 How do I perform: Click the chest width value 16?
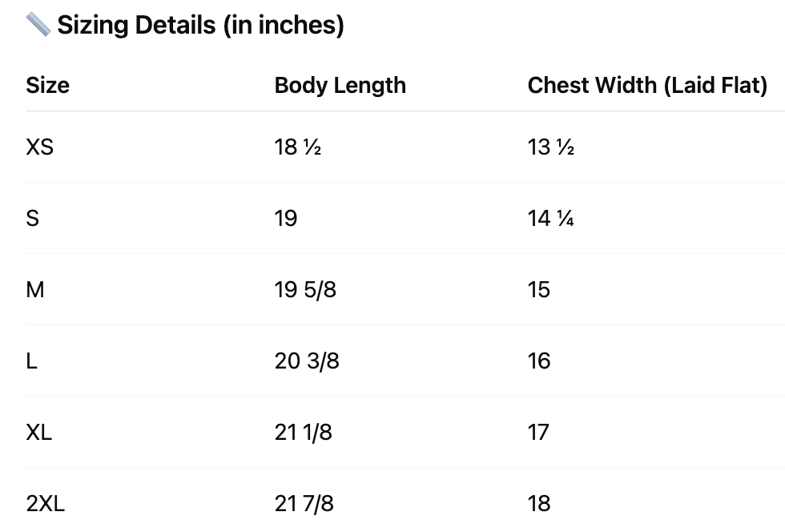539,361
